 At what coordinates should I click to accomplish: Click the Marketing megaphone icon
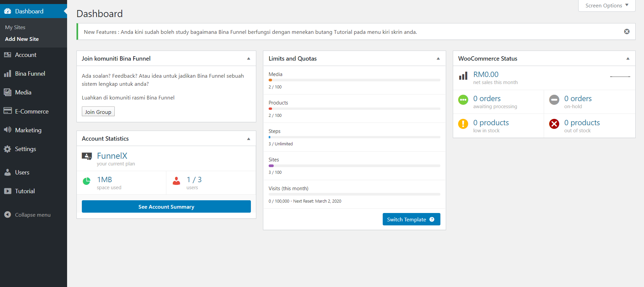7,130
